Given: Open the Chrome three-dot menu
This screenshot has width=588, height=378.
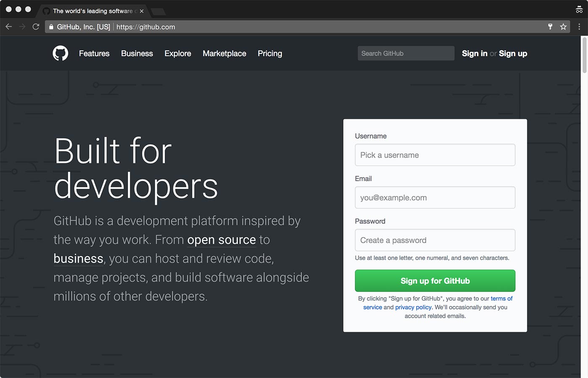Looking at the screenshot, I should click(579, 27).
